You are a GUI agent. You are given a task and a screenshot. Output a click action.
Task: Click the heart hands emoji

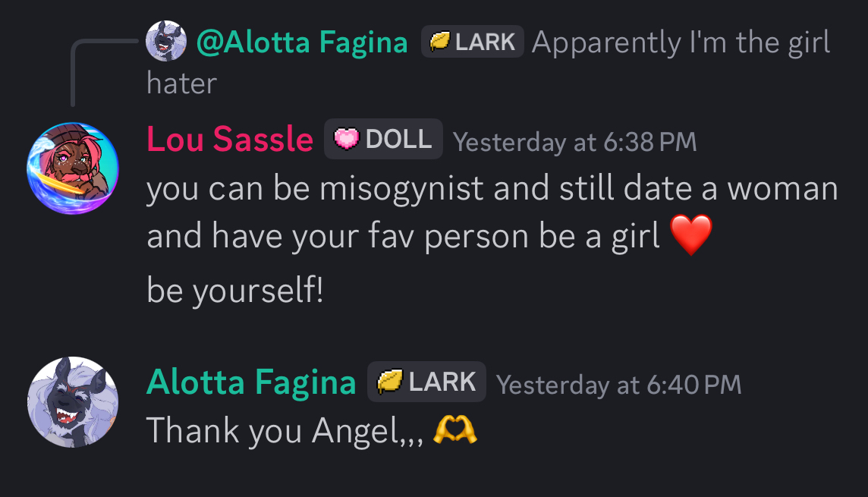pos(454,430)
